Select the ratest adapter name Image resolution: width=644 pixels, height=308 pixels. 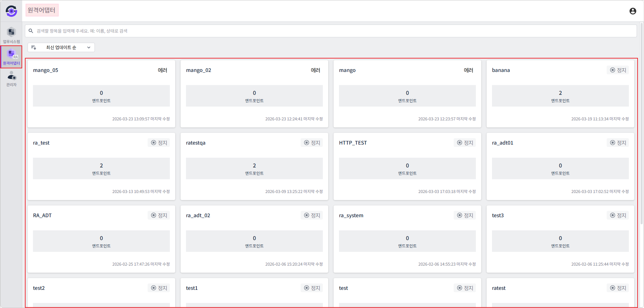point(499,288)
